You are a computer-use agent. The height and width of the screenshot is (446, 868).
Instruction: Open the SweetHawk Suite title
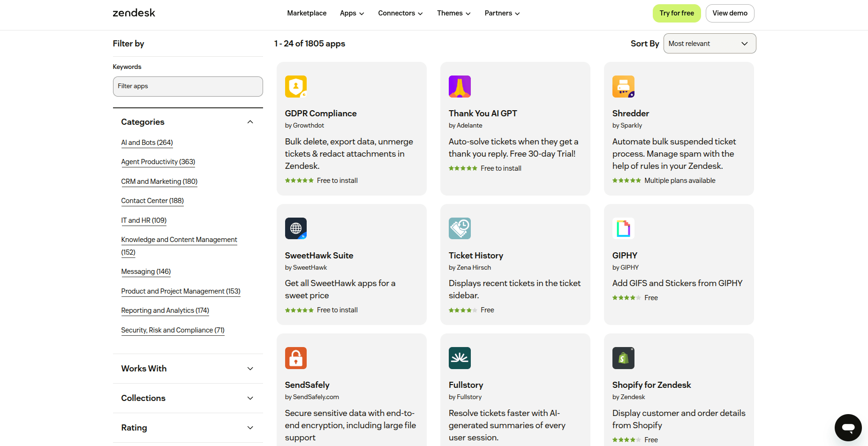click(x=319, y=256)
